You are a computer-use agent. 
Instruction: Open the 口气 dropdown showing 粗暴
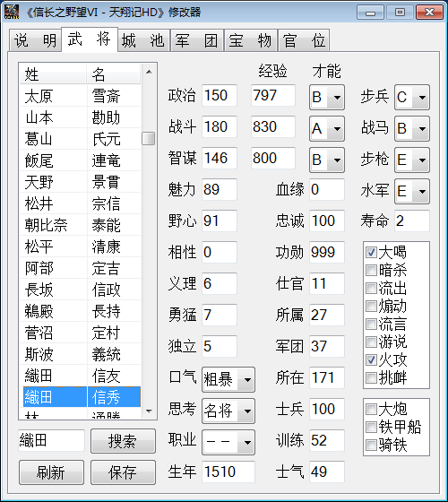coord(228,379)
